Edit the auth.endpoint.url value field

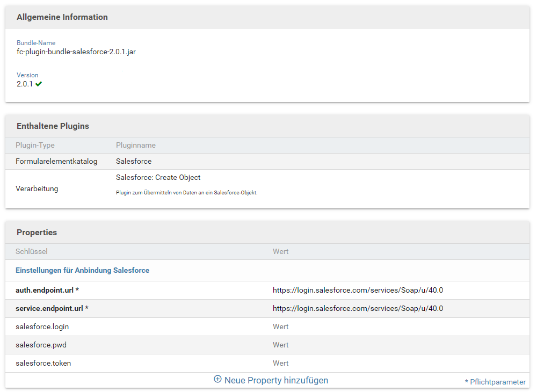coord(358,290)
